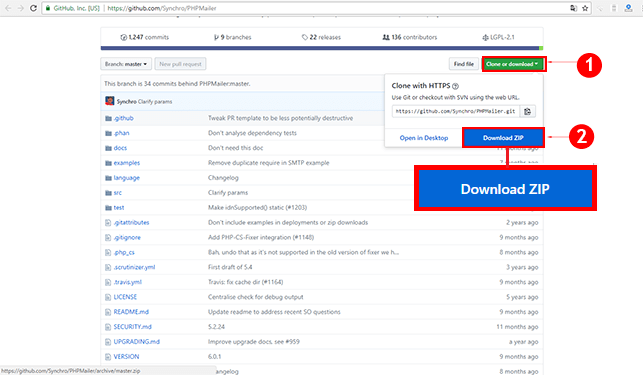View the 22 releases tab
The image size is (643, 375).
[x=321, y=37]
